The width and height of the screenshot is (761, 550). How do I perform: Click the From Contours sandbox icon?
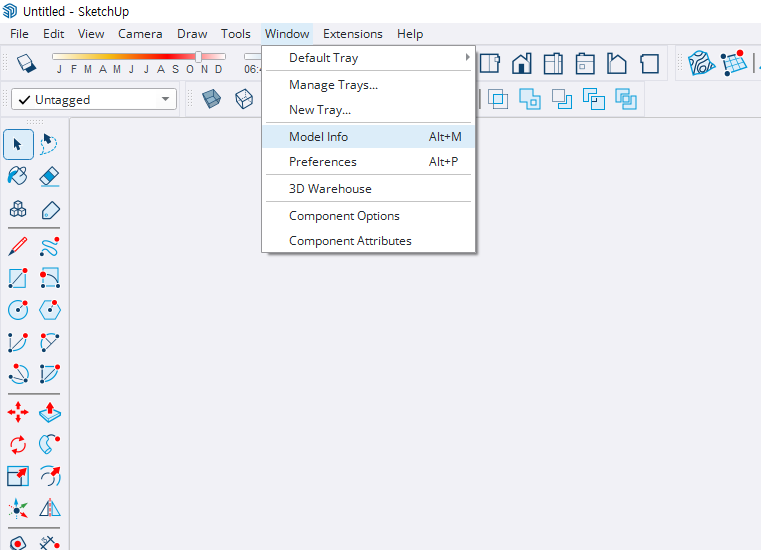701,63
